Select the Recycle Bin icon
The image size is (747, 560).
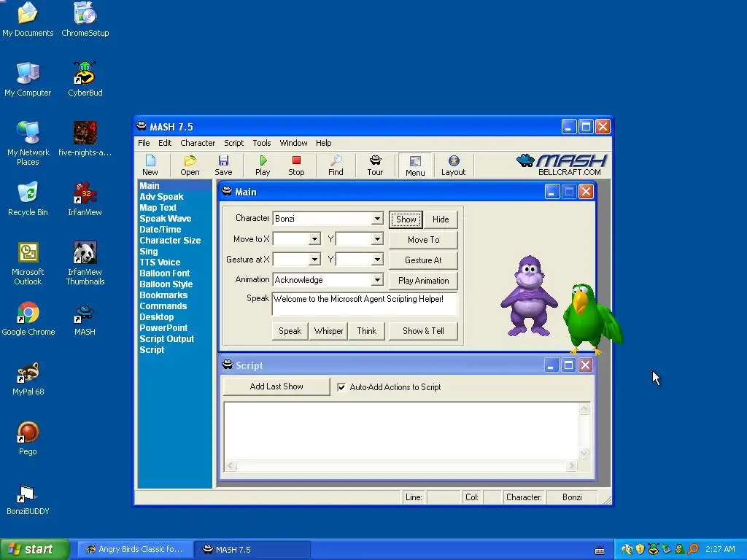28,198
